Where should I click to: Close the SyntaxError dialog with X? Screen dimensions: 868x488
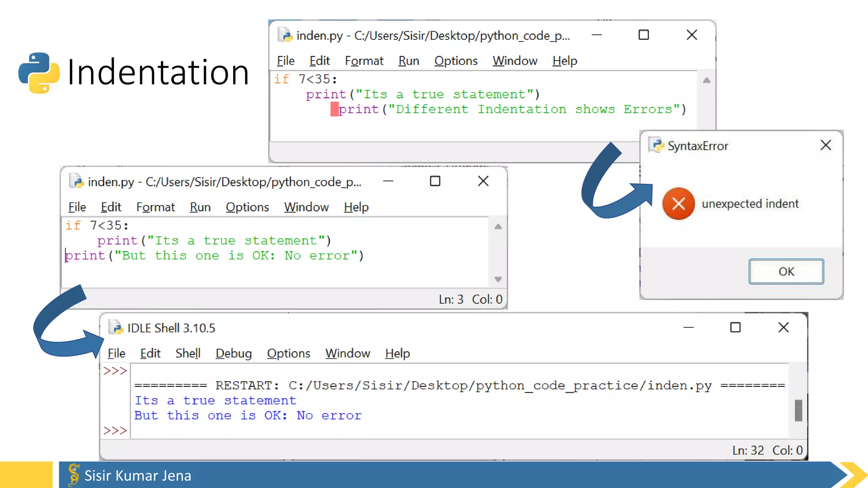point(825,145)
